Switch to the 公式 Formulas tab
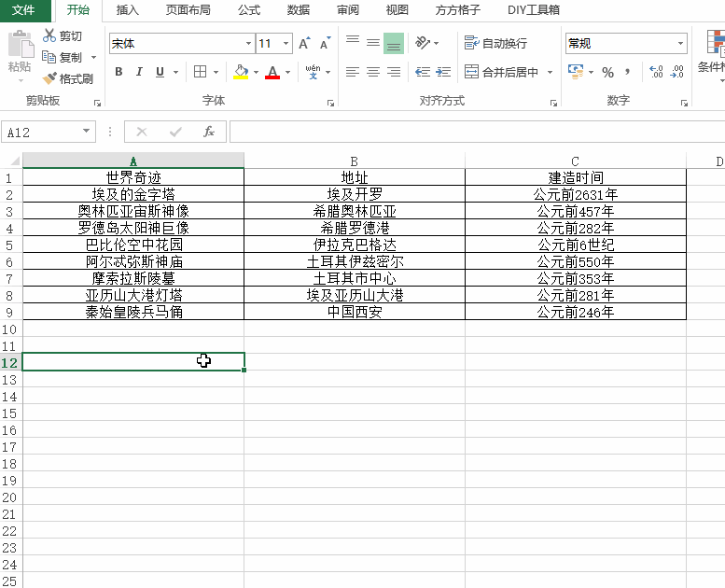The height and width of the screenshot is (588, 725). tap(249, 10)
